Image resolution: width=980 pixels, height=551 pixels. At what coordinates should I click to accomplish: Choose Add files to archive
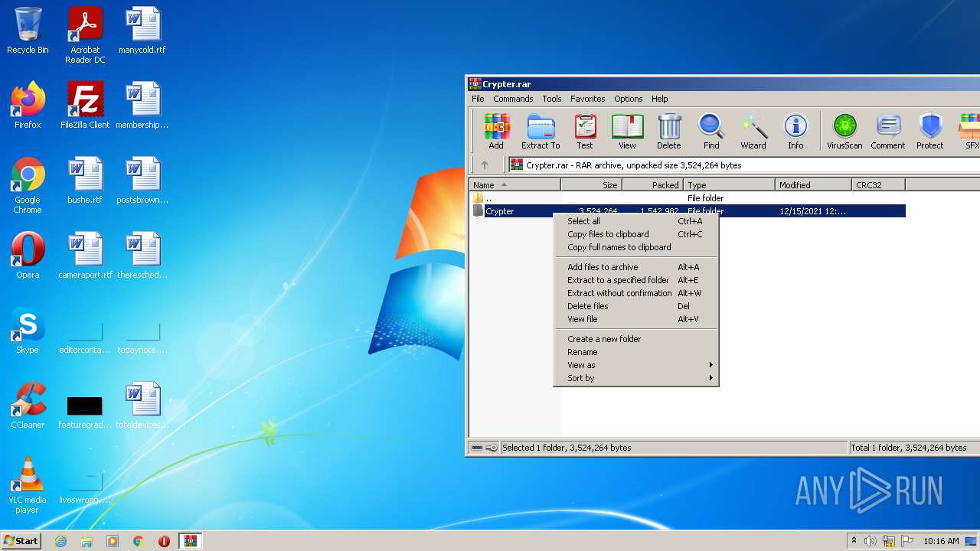pos(636,267)
